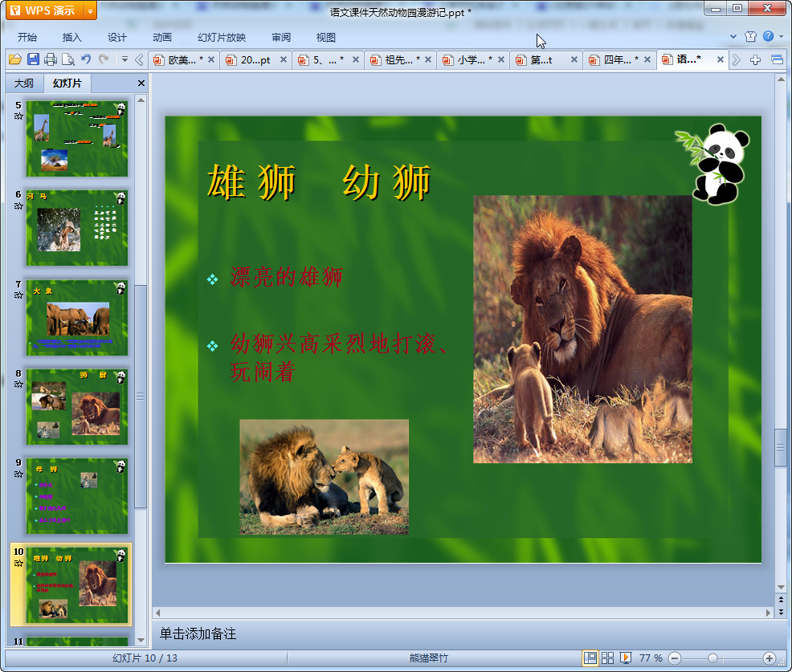Add new document tab with plus icon

[755, 60]
